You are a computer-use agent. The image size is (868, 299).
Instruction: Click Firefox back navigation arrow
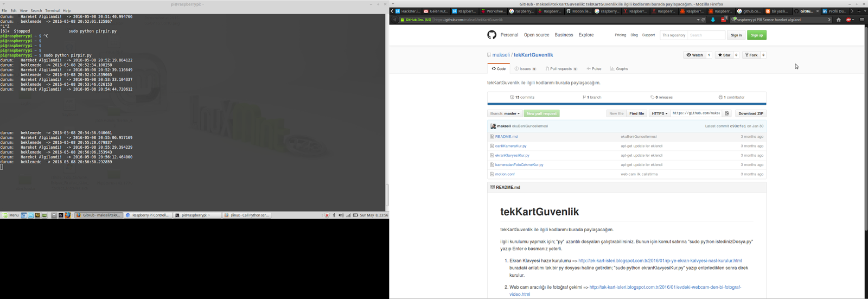click(x=394, y=20)
